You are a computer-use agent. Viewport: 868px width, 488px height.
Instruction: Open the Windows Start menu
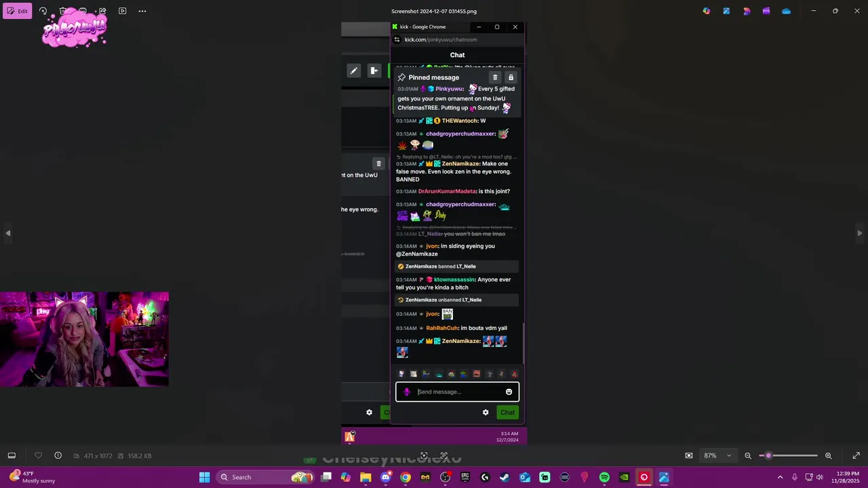[204, 477]
